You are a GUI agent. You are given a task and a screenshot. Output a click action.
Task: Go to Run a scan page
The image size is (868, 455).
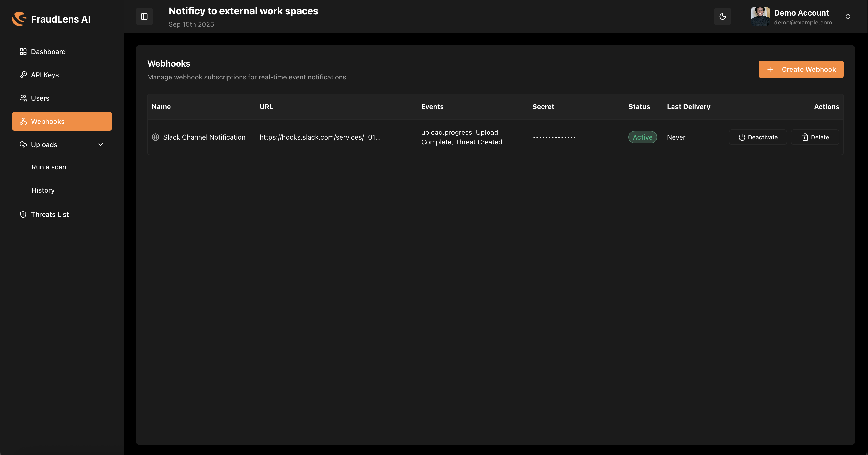pos(48,167)
